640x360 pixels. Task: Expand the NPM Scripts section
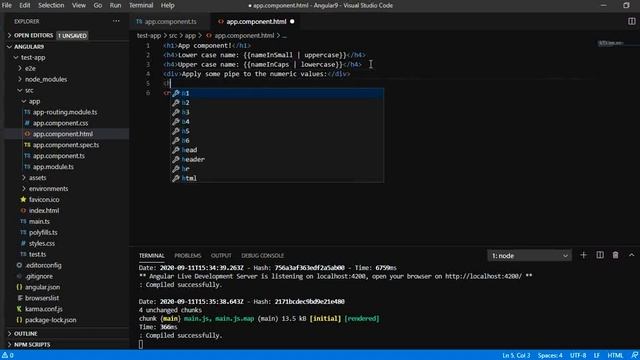pos(67,344)
